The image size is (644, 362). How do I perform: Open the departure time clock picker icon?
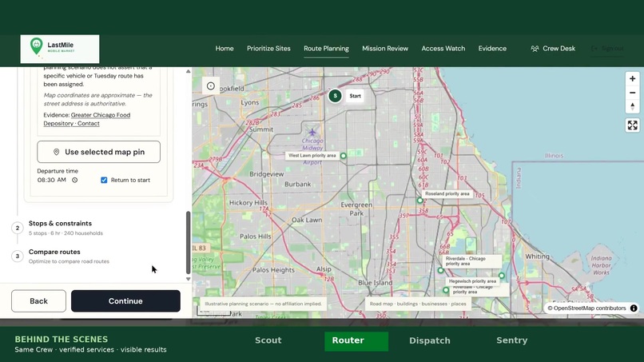pos(75,180)
